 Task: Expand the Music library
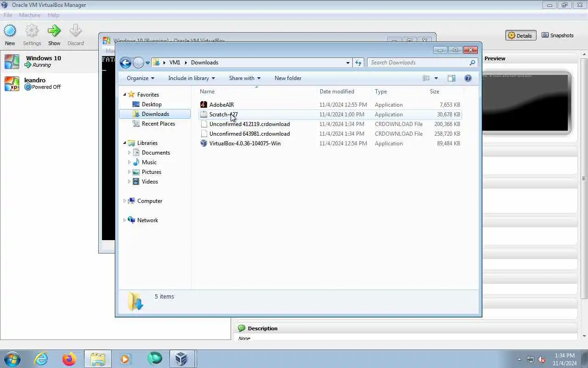(129, 162)
